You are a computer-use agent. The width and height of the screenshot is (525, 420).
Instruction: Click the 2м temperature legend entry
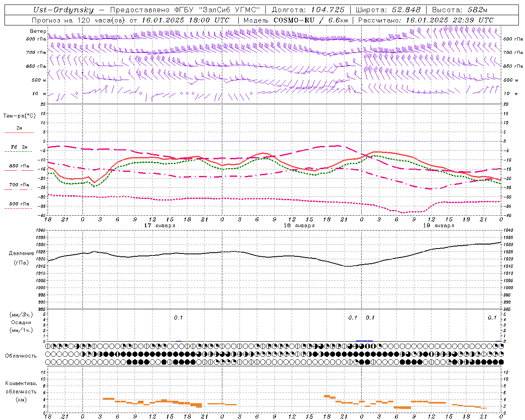19,128
